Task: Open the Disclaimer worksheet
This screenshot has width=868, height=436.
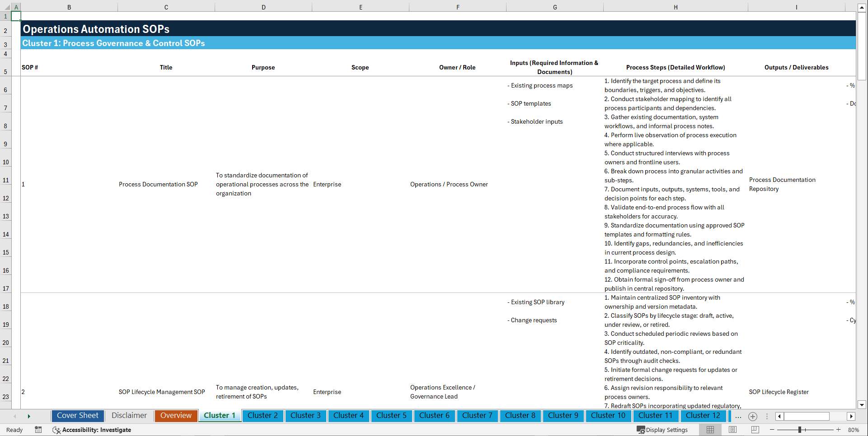Action: click(x=129, y=416)
